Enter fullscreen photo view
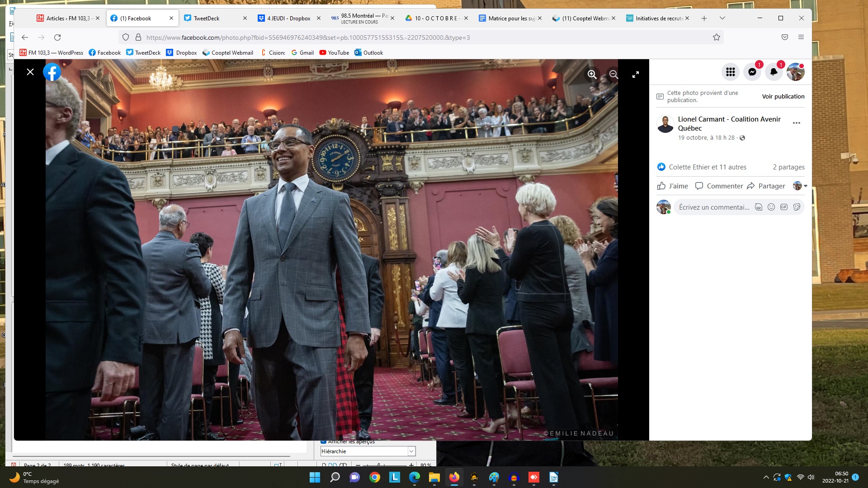 [x=635, y=75]
